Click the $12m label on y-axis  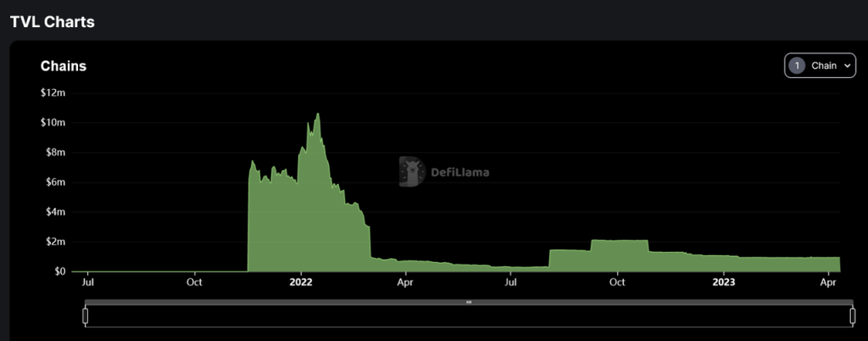pyautogui.click(x=53, y=92)
